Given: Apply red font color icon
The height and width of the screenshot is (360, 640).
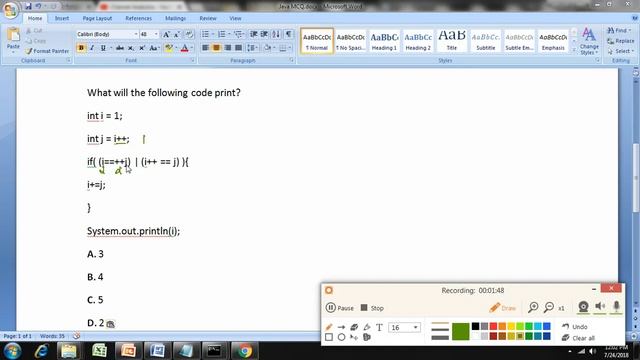Looking at the screenshot, I should coord(184,48).
